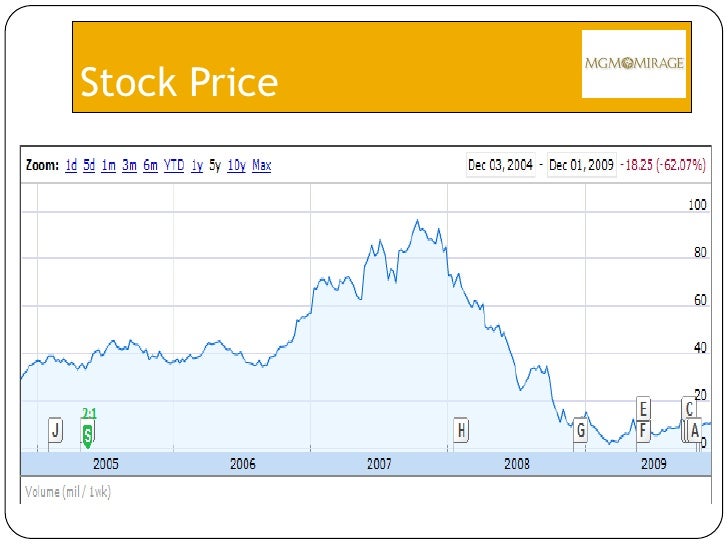This screenshot has height=546, width=728.
Task: Set chart zoom to 1d
Action: point(71,165)
